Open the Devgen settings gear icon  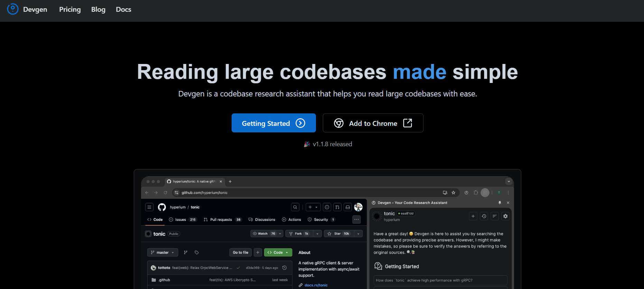505,216
